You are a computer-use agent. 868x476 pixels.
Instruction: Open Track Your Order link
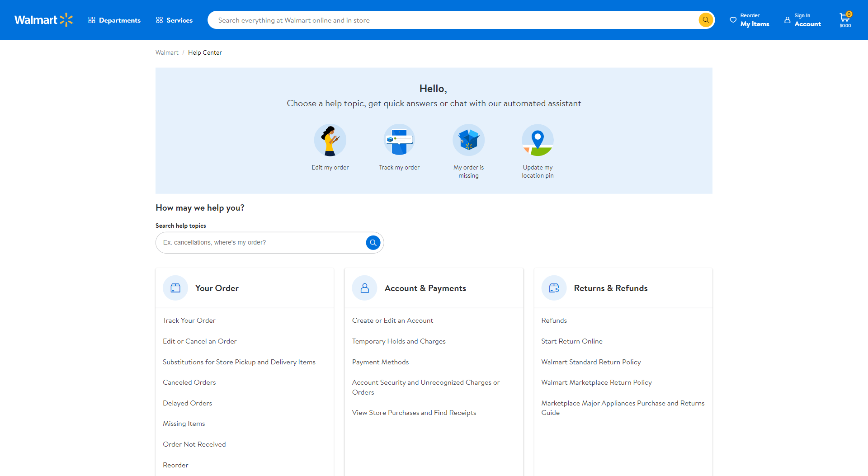click(x=189, y=320)
